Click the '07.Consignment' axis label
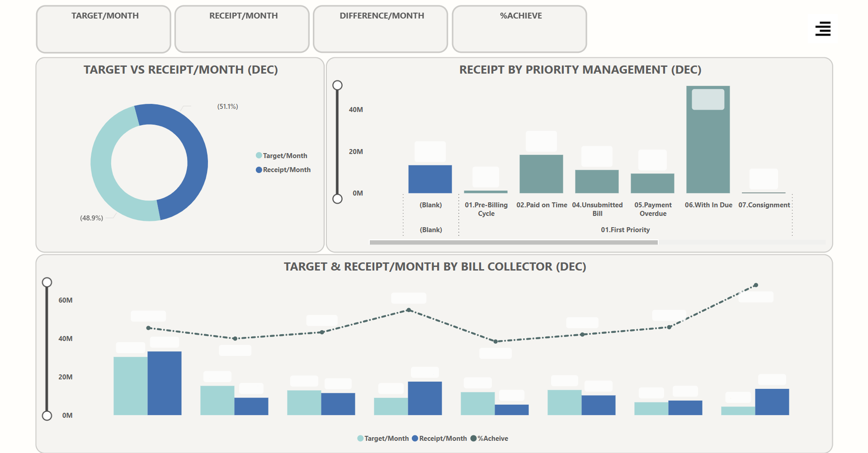 point(764,205)
